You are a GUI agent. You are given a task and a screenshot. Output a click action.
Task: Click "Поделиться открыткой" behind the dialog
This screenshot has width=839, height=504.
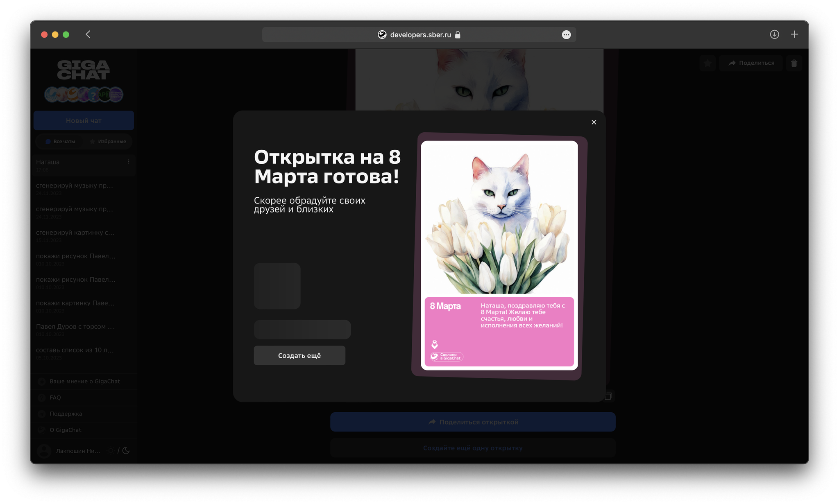(473, 422)
